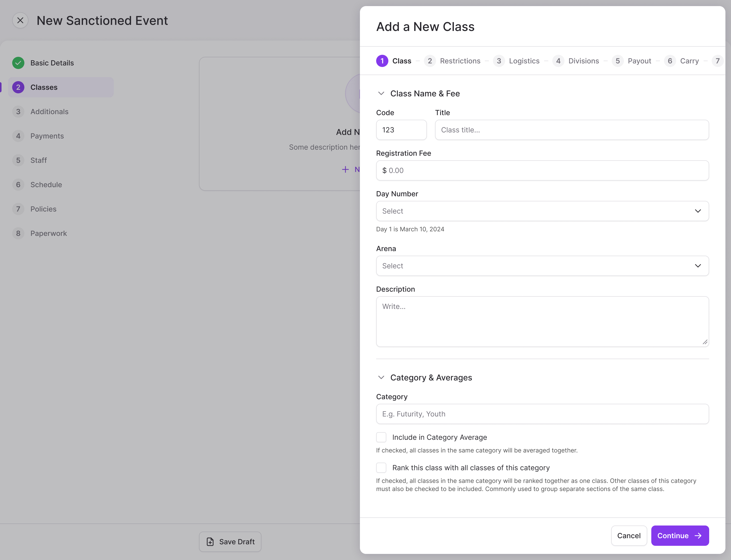The height and width of the screenshot is (560, 731).
Task: Click step 4 circle beside Divisions
Action: [x=558, y=61]
